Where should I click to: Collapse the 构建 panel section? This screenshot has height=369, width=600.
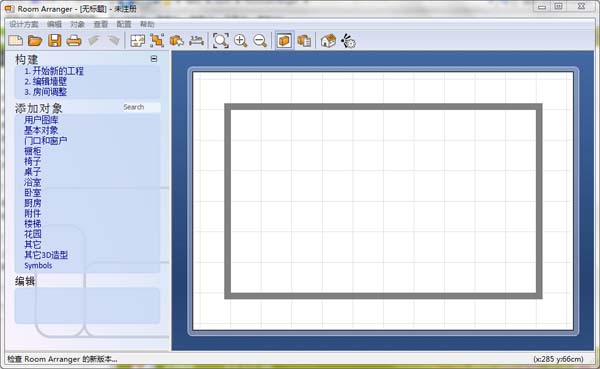click(154, 59)
